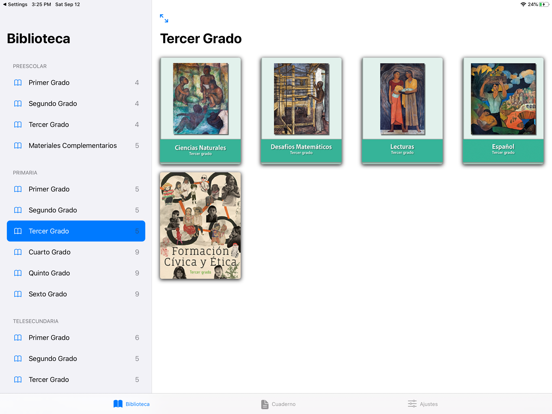This screenshot has height=414, width=552.
Task: Click book icon of Primaria Segundo Grado
Action: point(18,210)
